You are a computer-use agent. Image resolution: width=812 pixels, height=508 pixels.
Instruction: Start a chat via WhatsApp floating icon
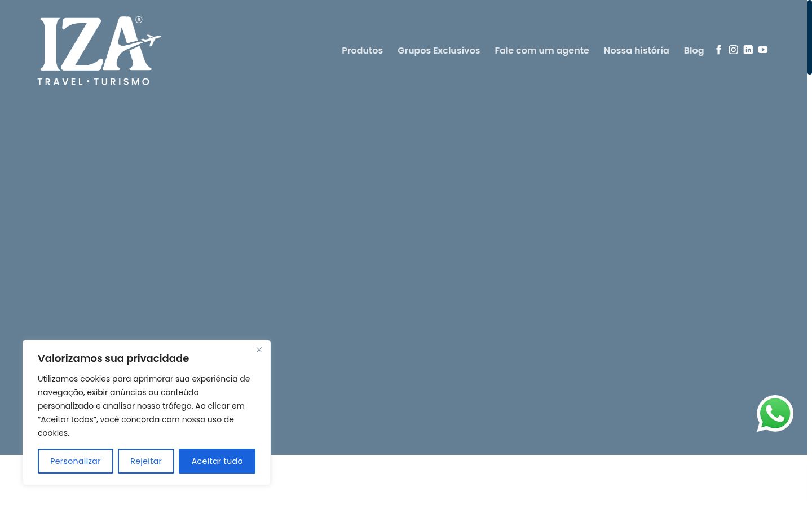click(x=775, y=414)
